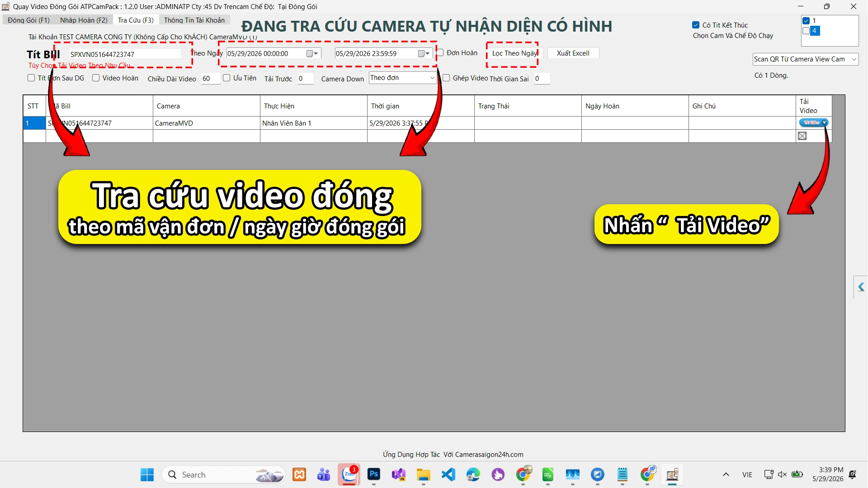Image resolution: width=868 pixels, height=488 pixels.
Task: Open Microsoft Edge from the taskbar
Action: [473, 474]
